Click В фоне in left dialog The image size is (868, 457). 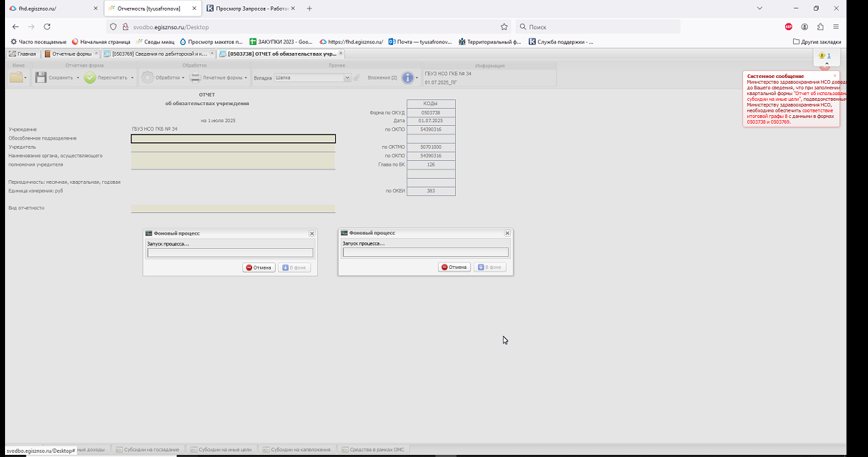tap(294, 267)
